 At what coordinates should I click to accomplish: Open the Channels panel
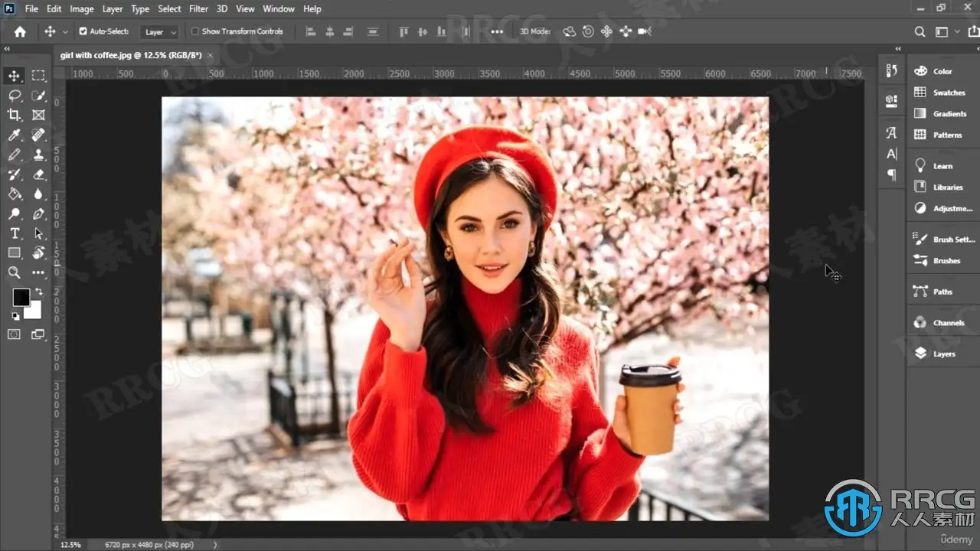(948, 323)
